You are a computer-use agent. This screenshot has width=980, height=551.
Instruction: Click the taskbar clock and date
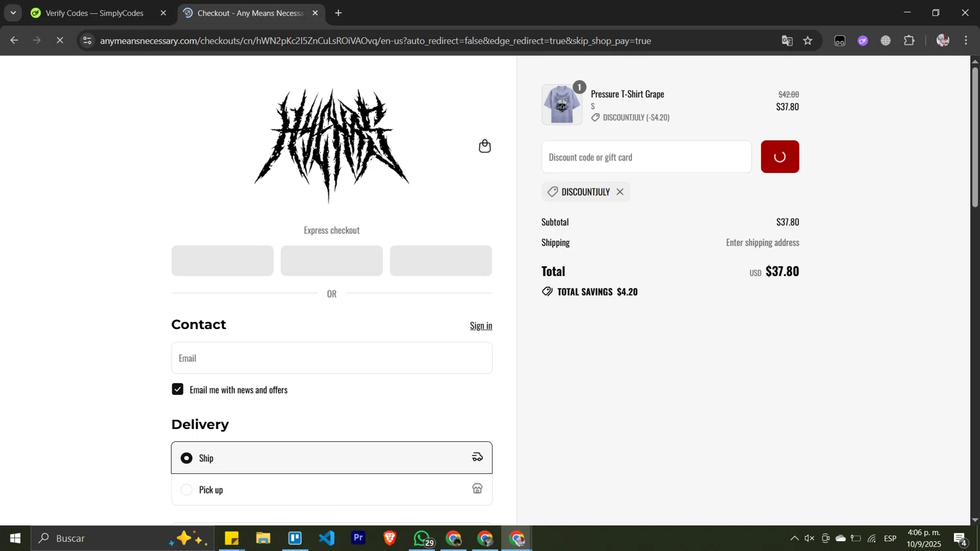pyautogui.click(x=924, y=539)
